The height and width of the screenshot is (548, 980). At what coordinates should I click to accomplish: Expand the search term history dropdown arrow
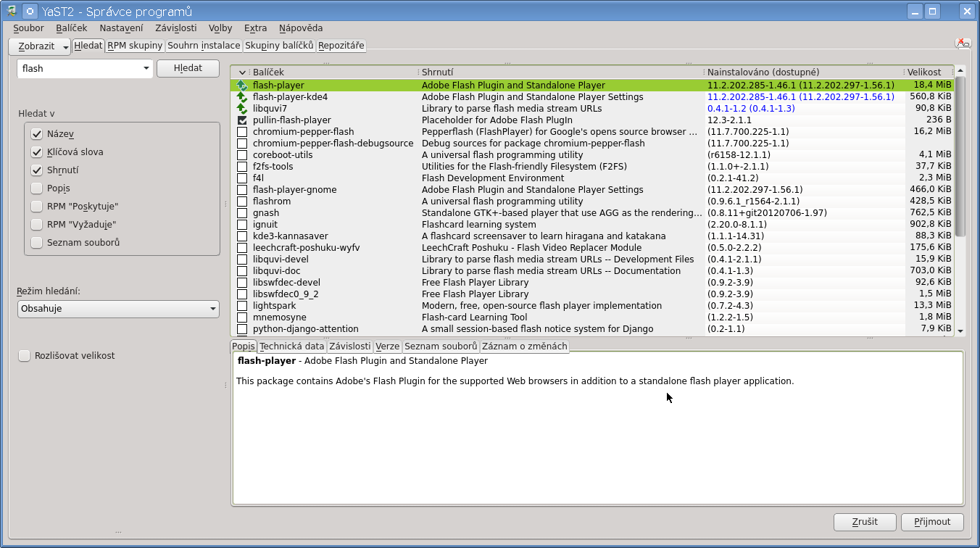click(x=146, y=69)
